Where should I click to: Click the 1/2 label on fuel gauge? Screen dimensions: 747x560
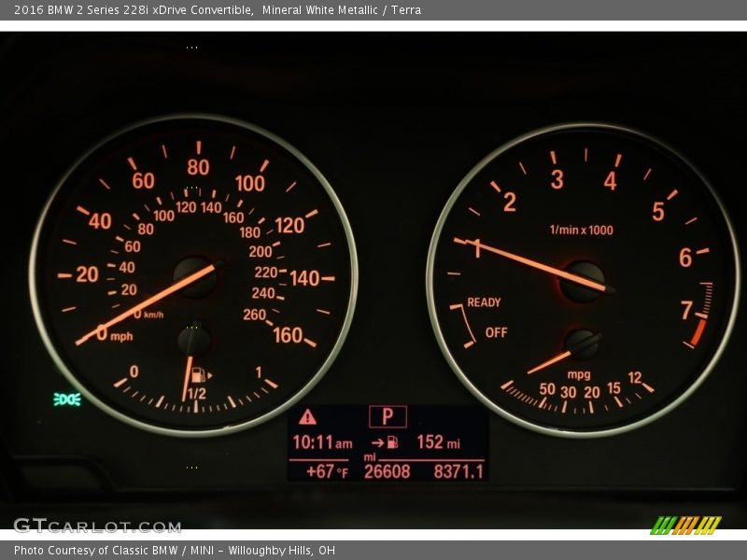click(x=197, y=393)
